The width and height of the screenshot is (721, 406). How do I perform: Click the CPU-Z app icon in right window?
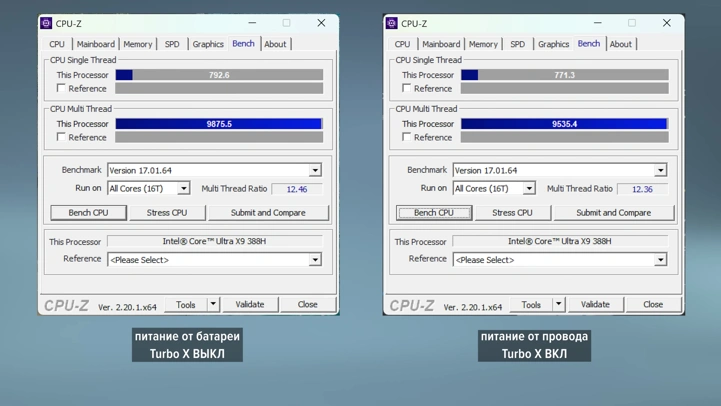click(391, 23)
